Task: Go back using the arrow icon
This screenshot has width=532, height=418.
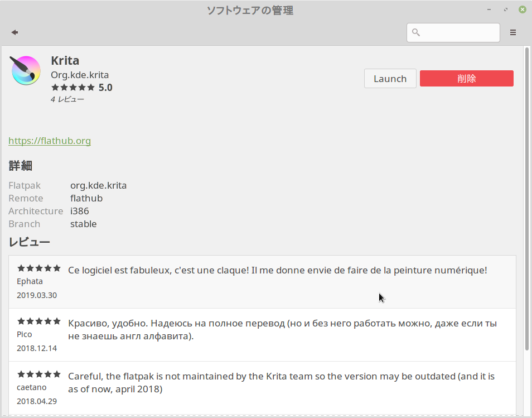Action: [x=14, y=32]
